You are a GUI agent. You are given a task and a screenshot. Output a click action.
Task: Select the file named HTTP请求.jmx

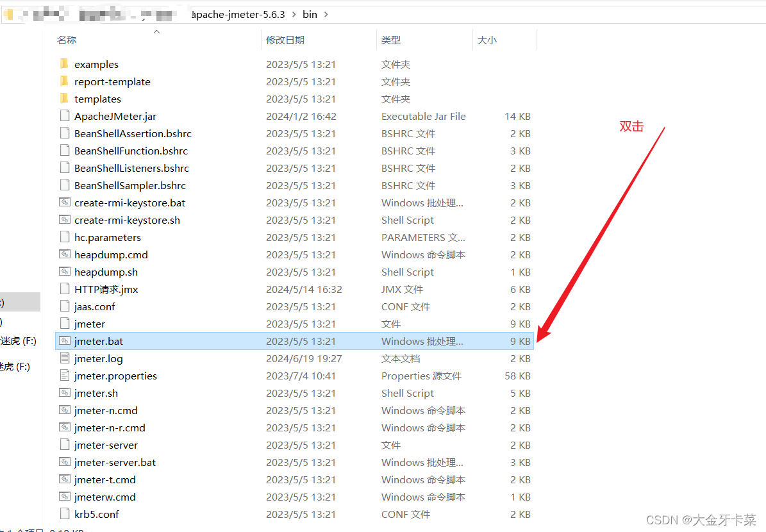coord(106,289)
